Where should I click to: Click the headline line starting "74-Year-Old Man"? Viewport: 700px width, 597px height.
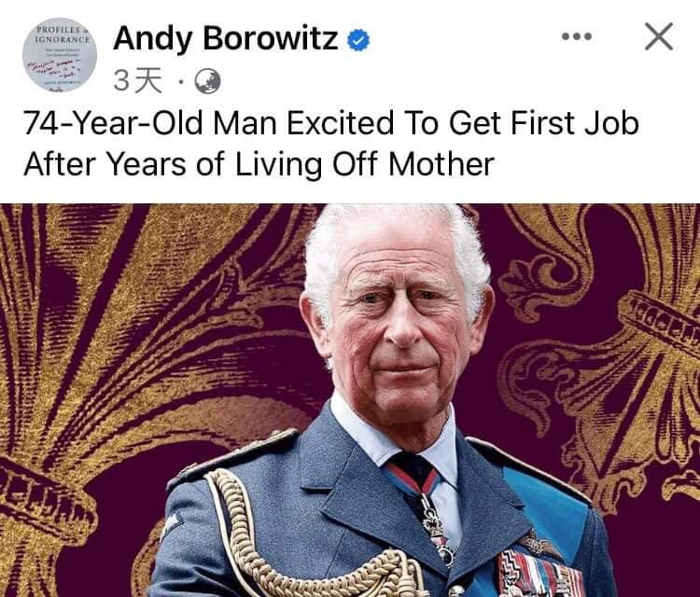click(331, 123)
